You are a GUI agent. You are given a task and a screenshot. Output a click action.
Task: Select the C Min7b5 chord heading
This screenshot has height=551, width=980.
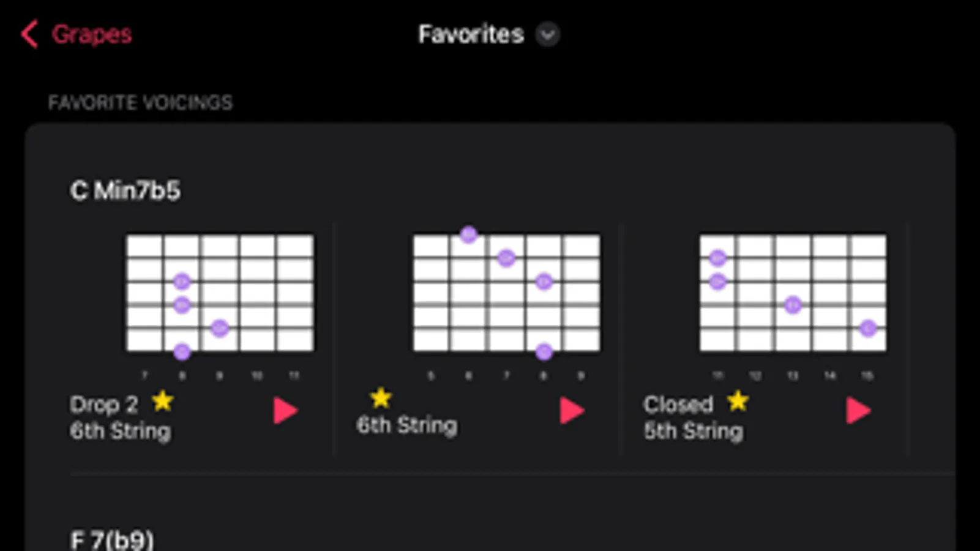point(125,191)
